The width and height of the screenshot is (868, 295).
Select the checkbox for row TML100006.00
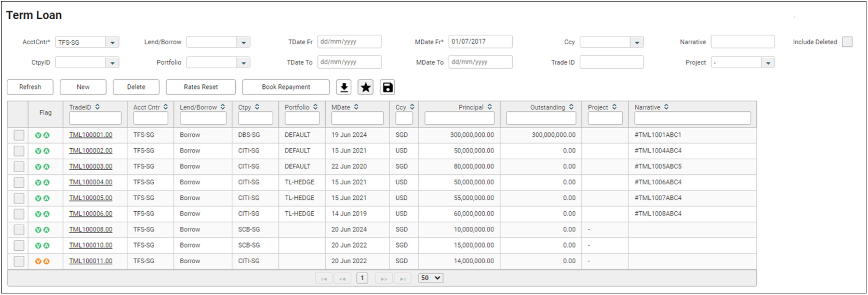pos(19,214)
